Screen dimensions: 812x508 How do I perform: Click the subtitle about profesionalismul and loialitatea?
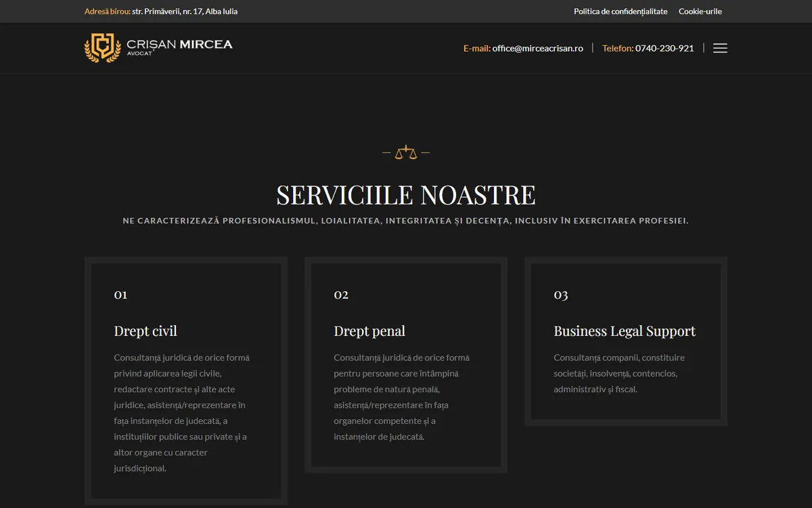tap(406, 221)
